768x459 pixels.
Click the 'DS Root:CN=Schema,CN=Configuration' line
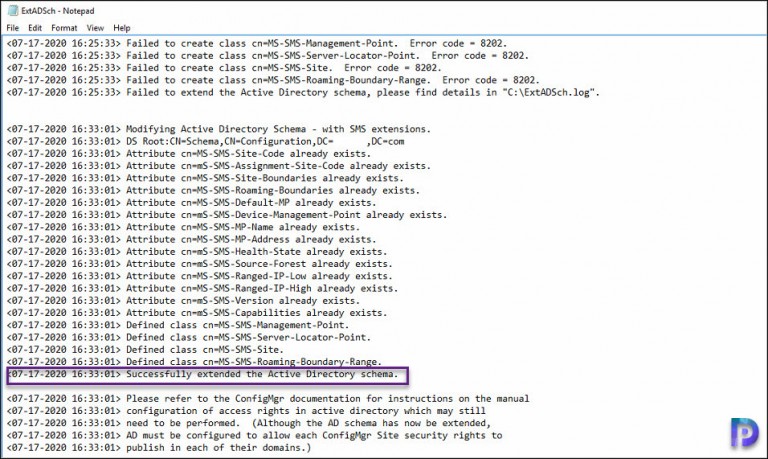coord(206,142)
